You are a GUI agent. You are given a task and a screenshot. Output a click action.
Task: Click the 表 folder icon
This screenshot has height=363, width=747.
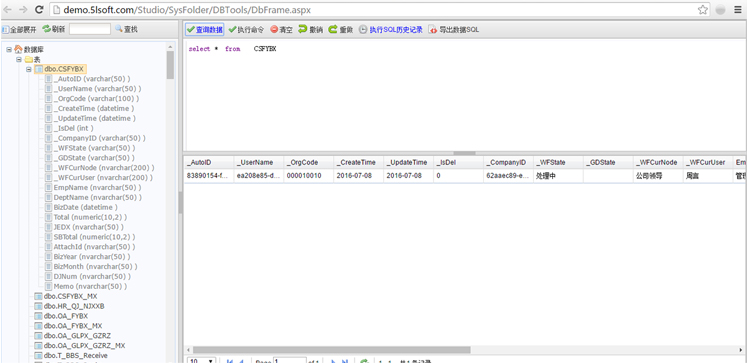point(29,59)
